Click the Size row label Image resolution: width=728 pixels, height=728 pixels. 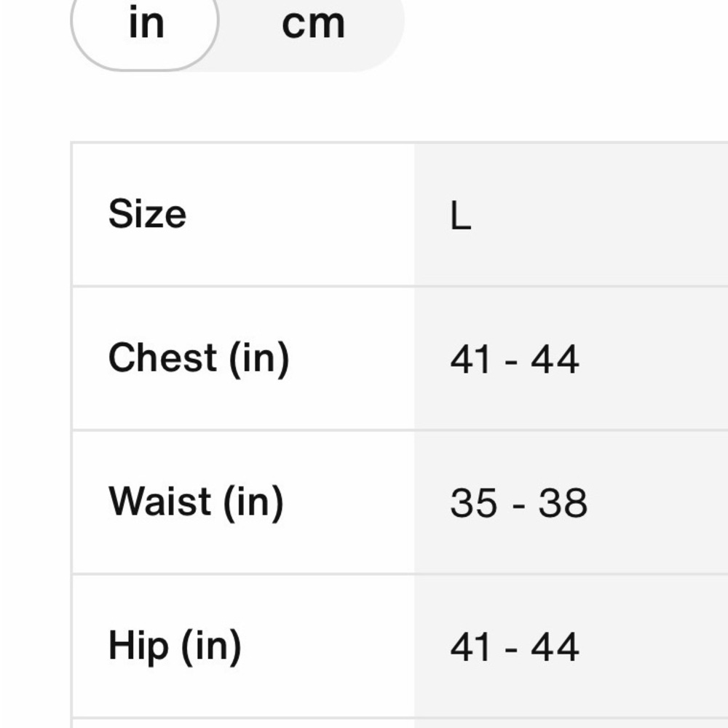[147, 213]
